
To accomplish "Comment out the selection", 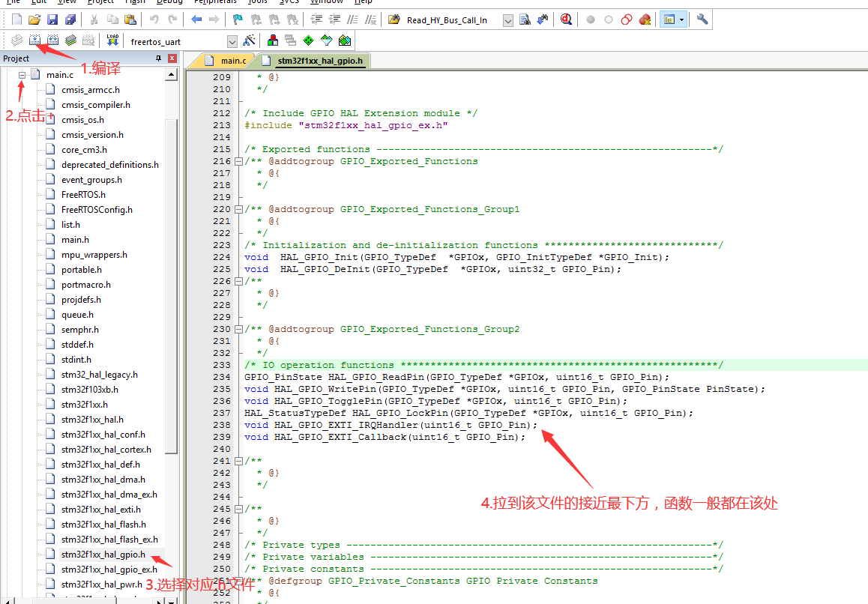I will pyautogui.click(x=352, y=20).
